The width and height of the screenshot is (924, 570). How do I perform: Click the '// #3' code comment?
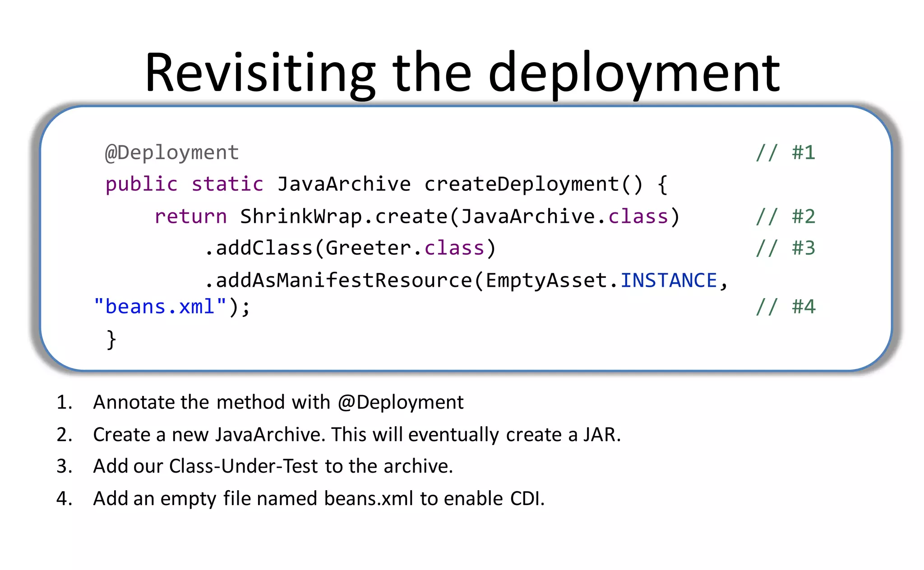(x=785, y=248)
